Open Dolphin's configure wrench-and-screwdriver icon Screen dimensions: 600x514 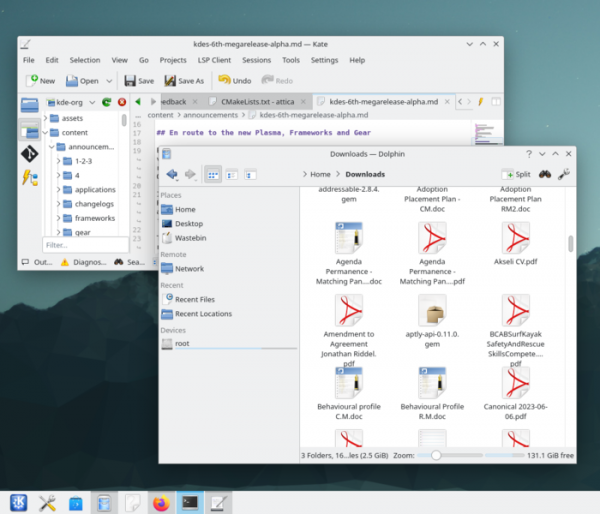564,174
